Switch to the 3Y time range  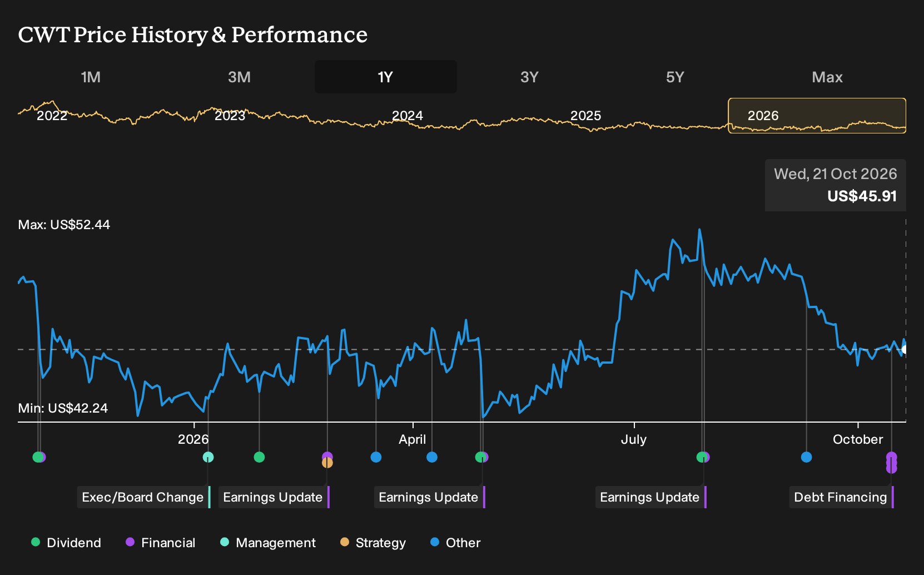tap(529, 77)
